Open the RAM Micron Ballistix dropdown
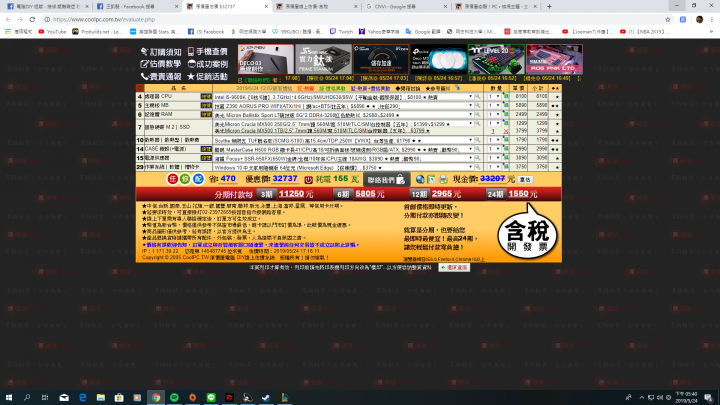Viewport: 720px width, 405px height. [343, 115]
